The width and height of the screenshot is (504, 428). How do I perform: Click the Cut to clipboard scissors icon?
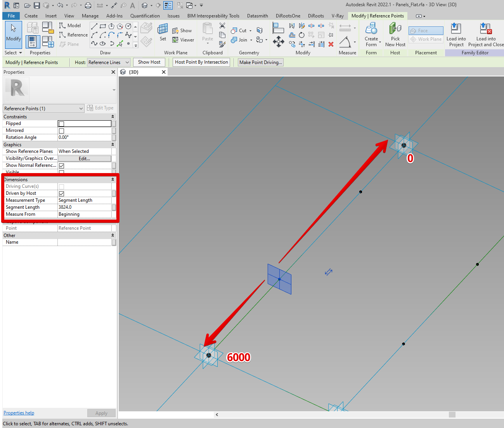(x=222, y=26)
